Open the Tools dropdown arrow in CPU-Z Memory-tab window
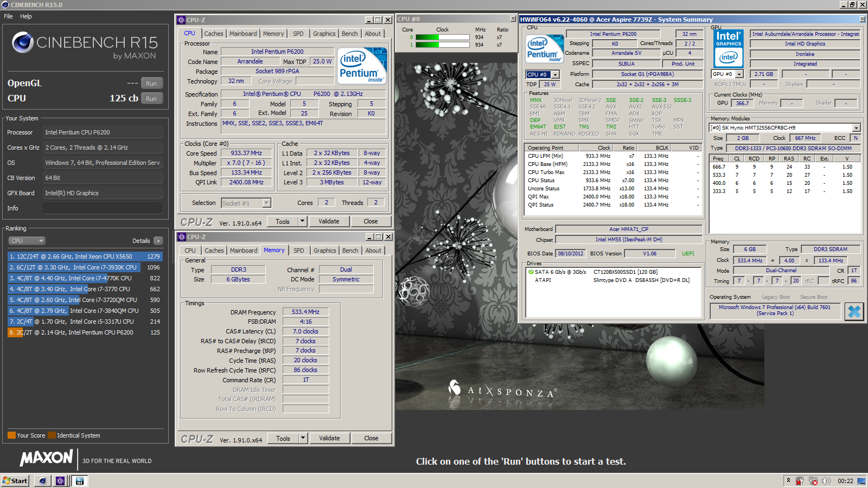The height and width of the screenshot is (488, 868). click(303, 438)
